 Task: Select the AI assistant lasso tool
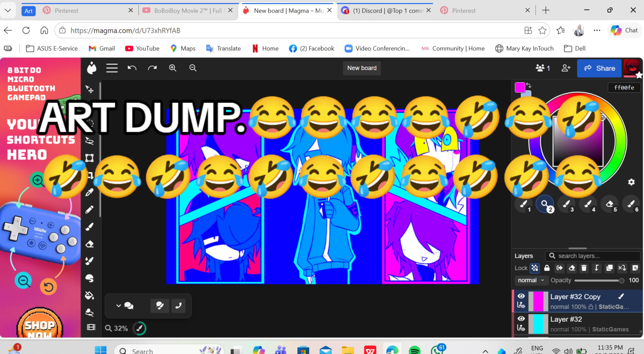point(90,312)
